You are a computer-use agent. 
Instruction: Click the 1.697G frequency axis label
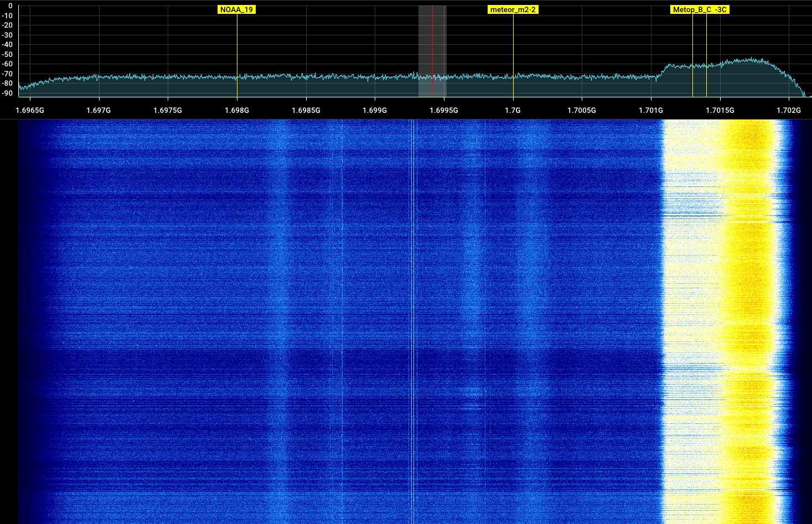[x=99, y=110]
